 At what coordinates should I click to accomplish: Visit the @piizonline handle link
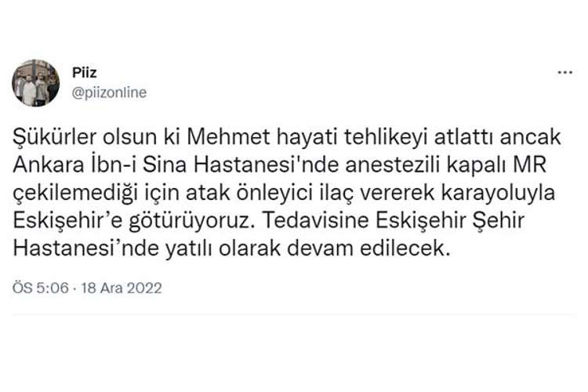tap(111, 93)
